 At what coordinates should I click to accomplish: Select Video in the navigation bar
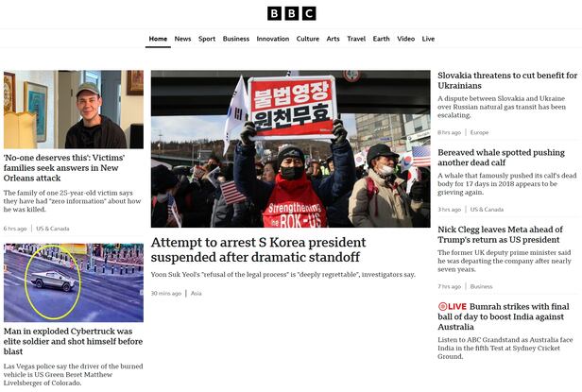coord(405,39)
